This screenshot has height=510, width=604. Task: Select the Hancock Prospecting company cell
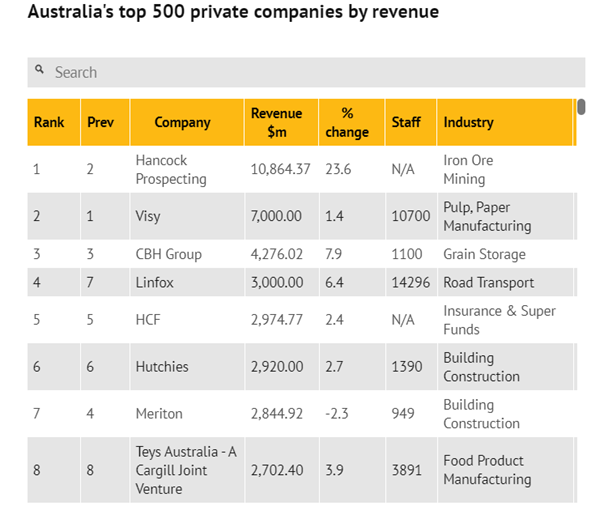pyautogui.click(x=187, y=169)
